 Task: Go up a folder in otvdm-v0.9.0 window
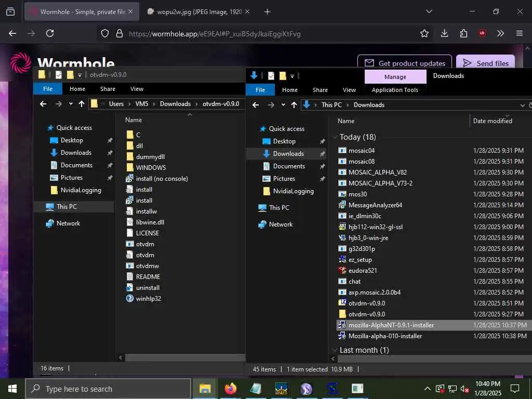(82, 104)
